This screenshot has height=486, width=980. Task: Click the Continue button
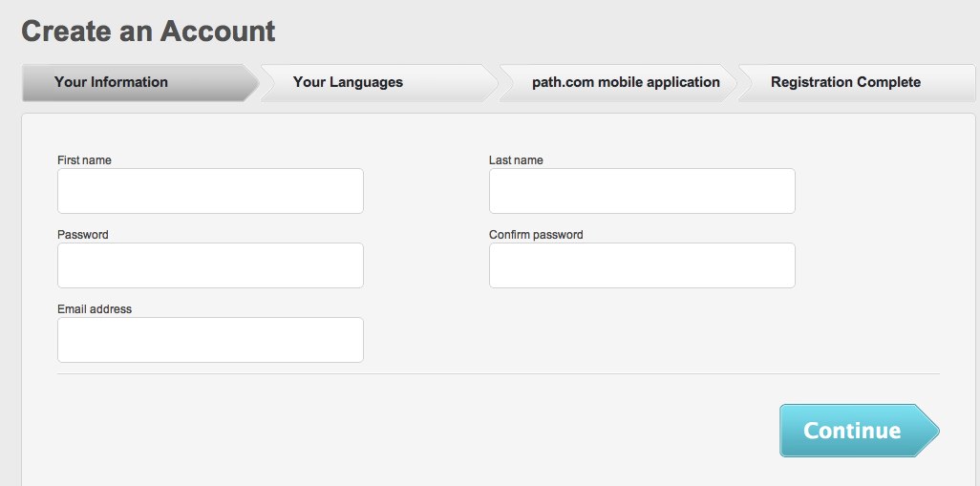860,431
